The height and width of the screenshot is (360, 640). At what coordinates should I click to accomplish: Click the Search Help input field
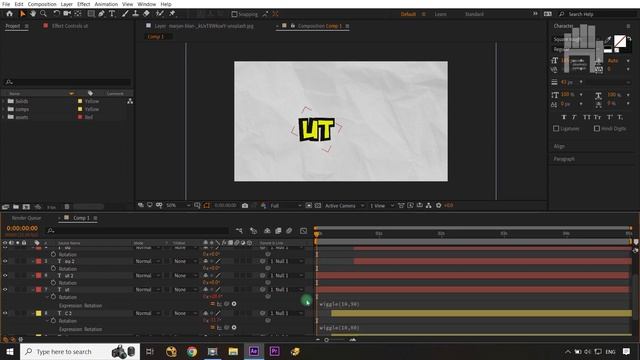(x=597, y=14)
